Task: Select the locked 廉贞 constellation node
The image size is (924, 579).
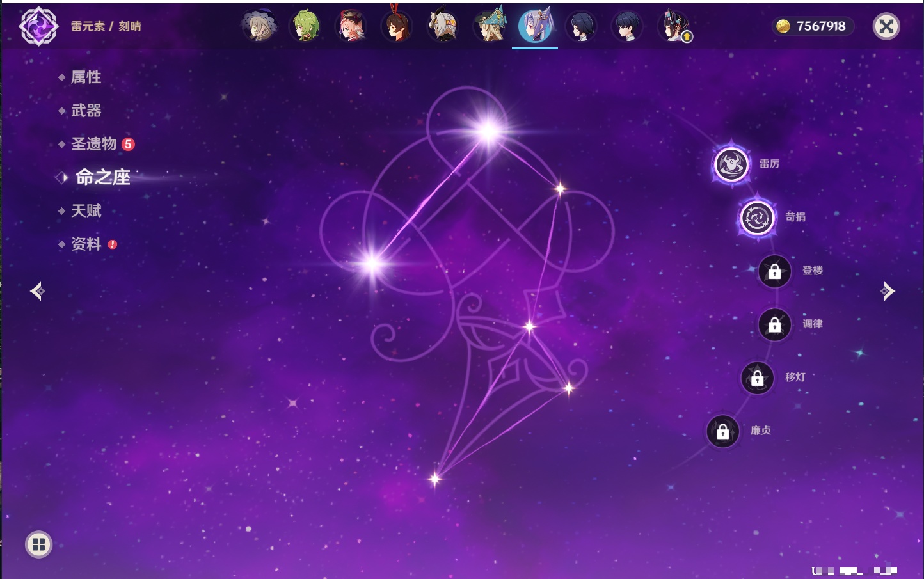Action: pyautogui.click(x=722, y=431)
